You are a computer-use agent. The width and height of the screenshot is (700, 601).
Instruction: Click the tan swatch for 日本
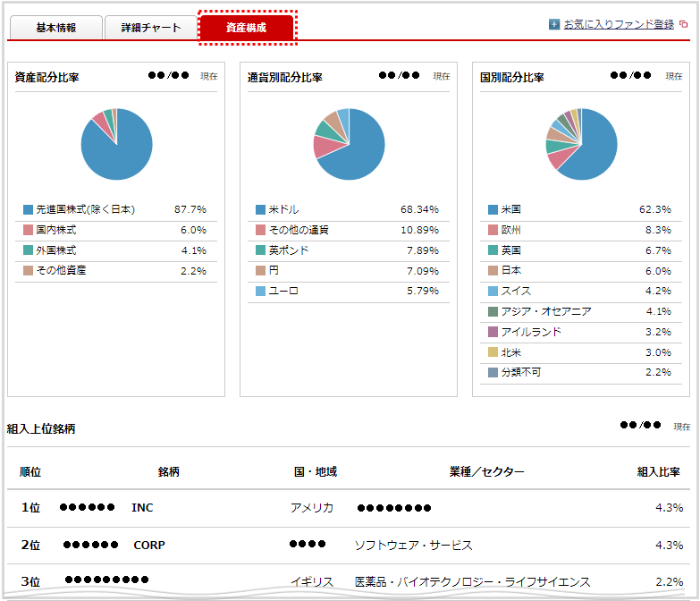(x=493, y=271)
